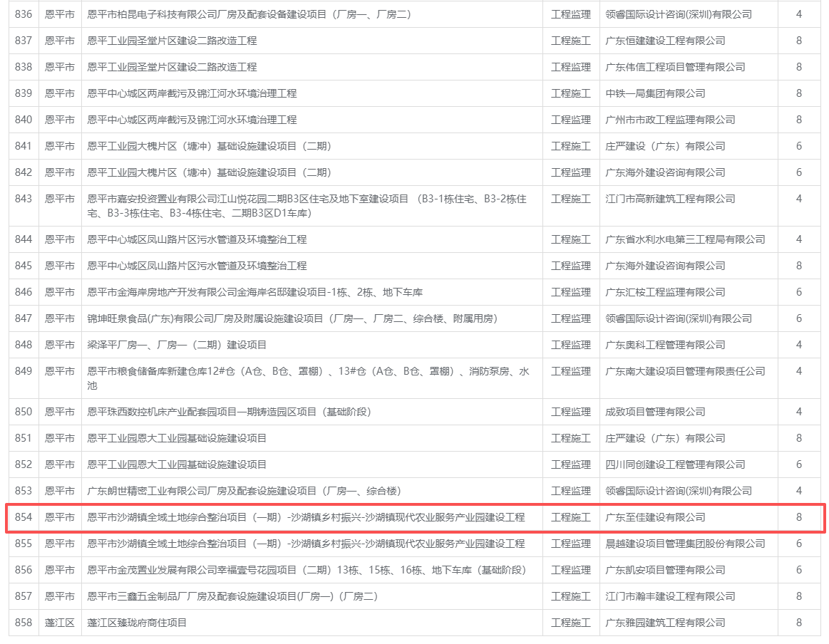Click 领睿国际设计咨询(深圳)有限公司 in row 847

click(x=679, y=319)
